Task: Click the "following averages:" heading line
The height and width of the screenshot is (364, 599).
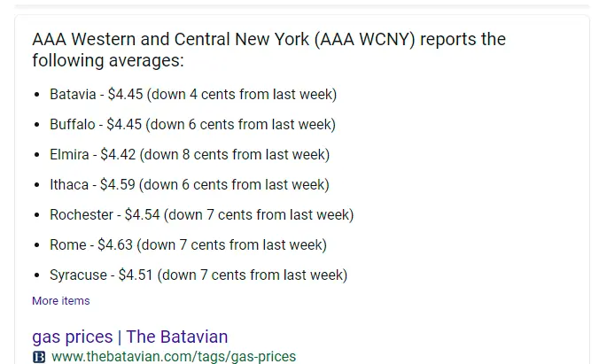Action: pyautogui.click(x=108, y=61)
